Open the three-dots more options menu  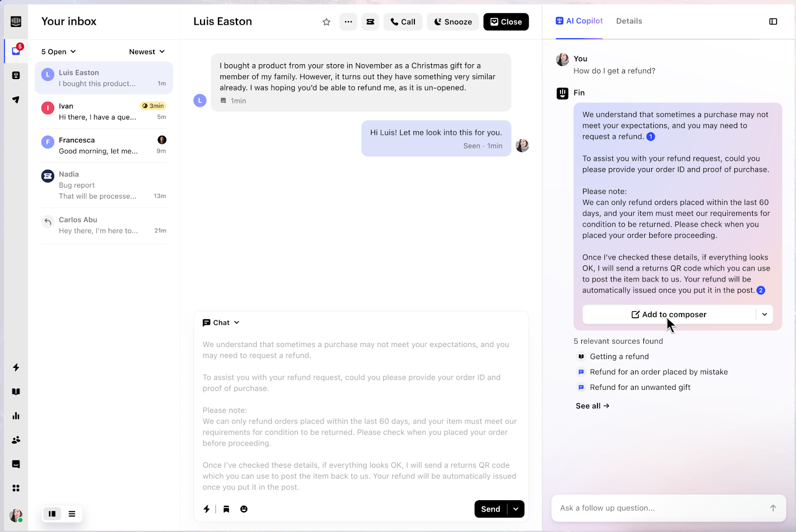(x=348, y=22)
